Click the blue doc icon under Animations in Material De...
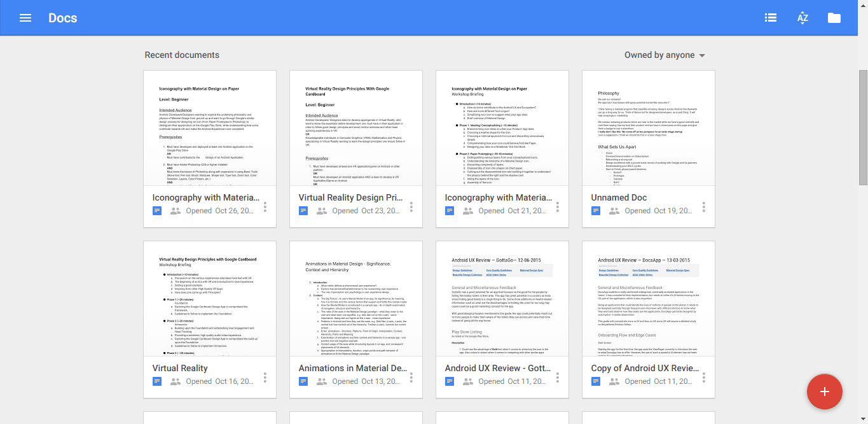This screenshot has width=868, height=424. 303,381
